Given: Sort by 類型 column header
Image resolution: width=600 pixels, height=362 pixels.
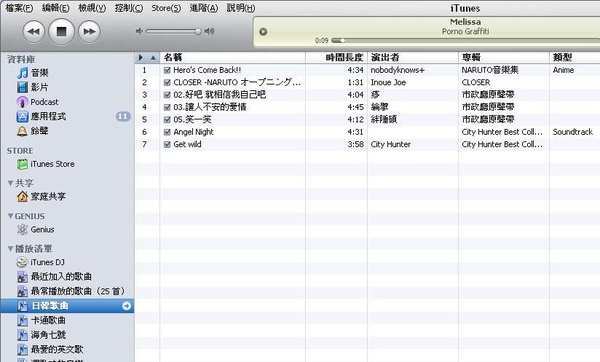Looking at the screenshot, I should point(575,57).
